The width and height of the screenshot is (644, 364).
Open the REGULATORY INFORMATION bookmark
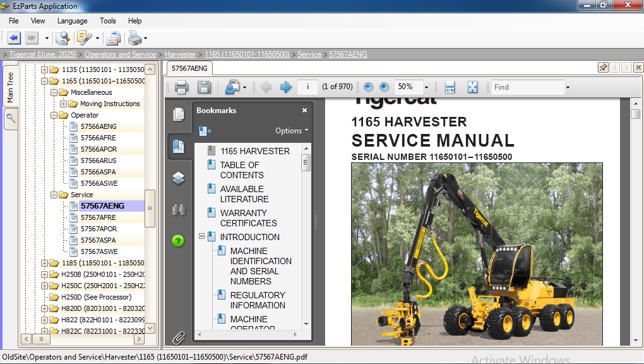(x=258, y=300)
